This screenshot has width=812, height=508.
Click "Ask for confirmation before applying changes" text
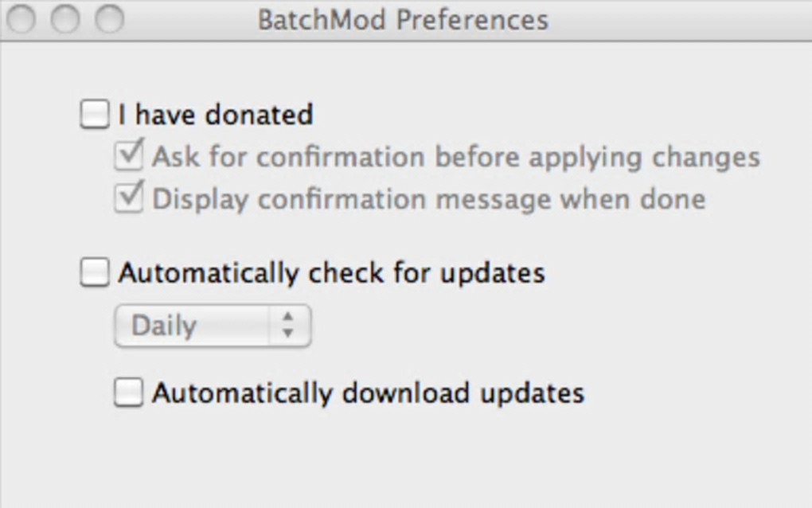(455, 157)
